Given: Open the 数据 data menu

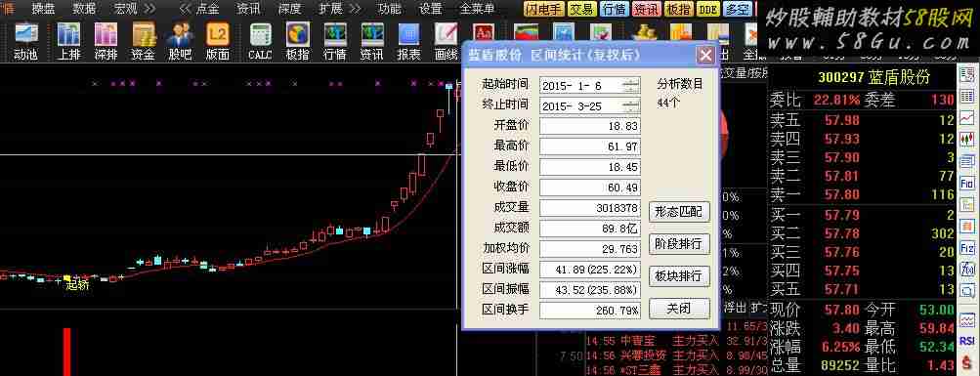Looking at the screenshot, I should pos(84,9).
